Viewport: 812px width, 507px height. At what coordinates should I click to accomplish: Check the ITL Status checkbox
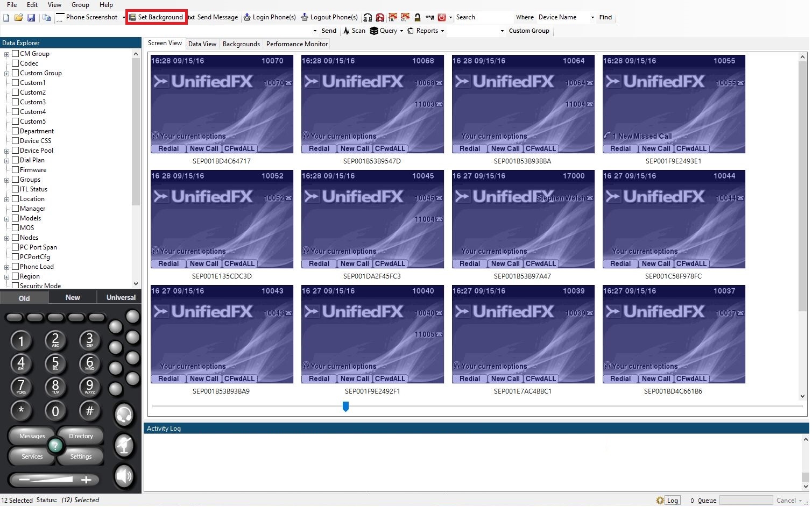coord(16,189)
